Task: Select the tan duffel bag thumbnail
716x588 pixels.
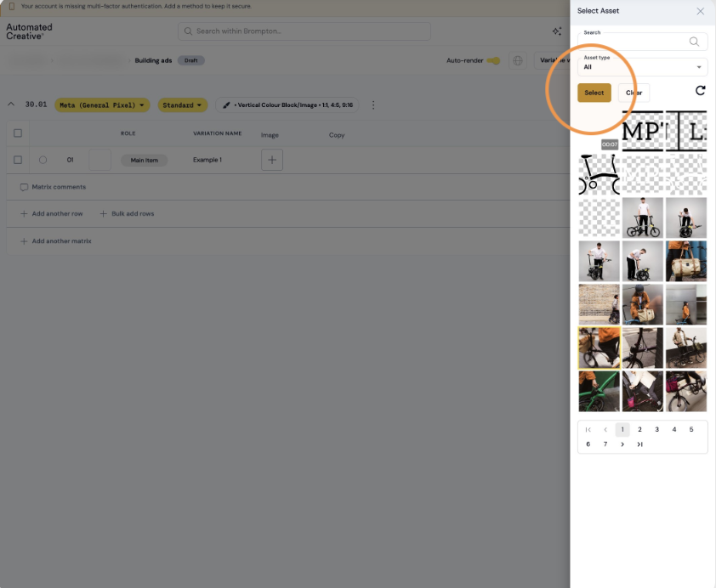Action: click(686, 261)
